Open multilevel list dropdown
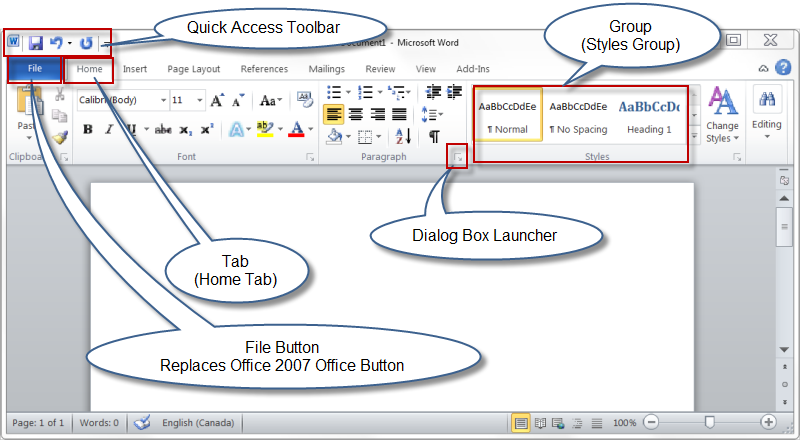Viewport: 800px width, 440px height. point(408,92)
